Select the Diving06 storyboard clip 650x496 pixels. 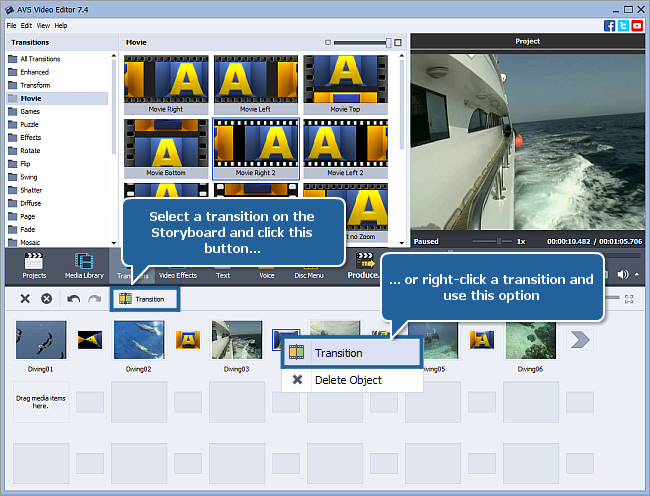click(x=531, y=340)
